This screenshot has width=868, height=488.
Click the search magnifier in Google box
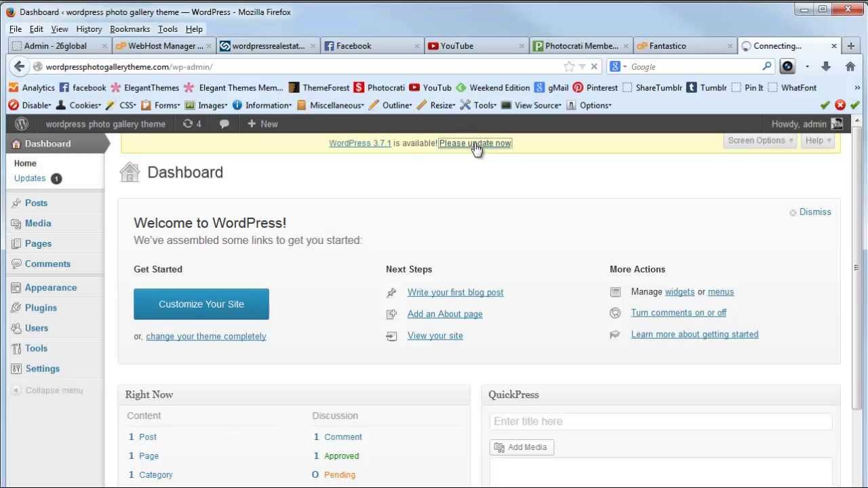(x=766, y=66)
